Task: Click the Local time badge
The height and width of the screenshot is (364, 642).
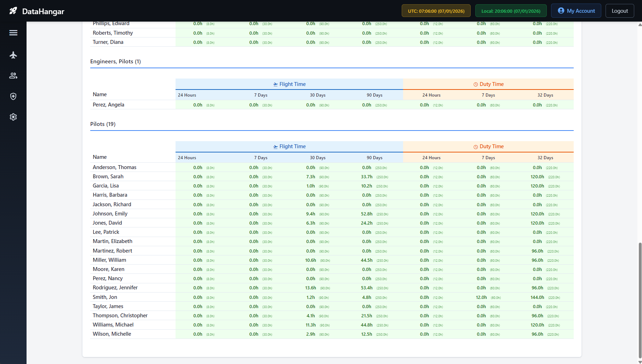Action: point(510,11)
